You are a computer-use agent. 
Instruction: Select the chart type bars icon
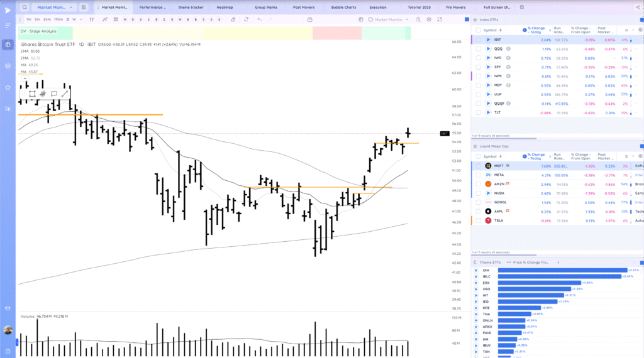(92, 19)
